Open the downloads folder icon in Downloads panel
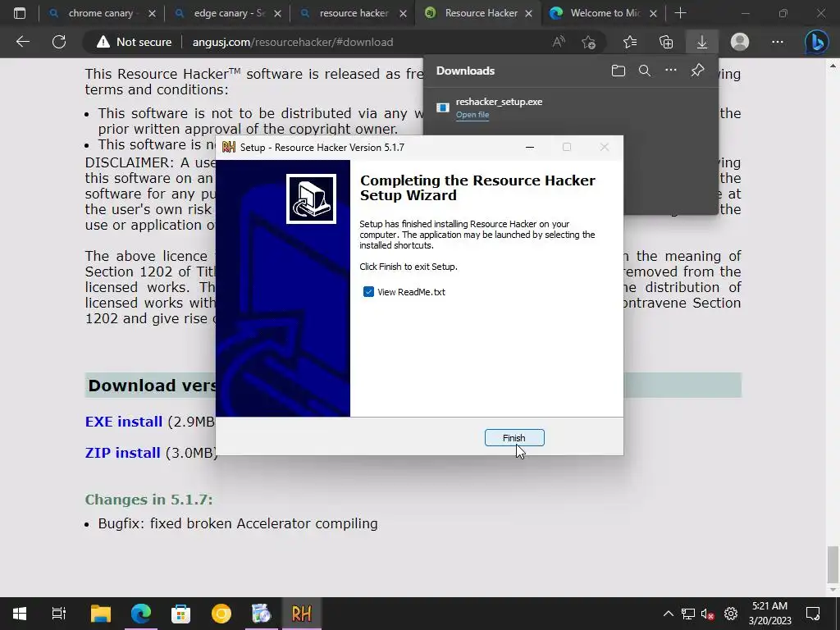 tap(619, 71)
